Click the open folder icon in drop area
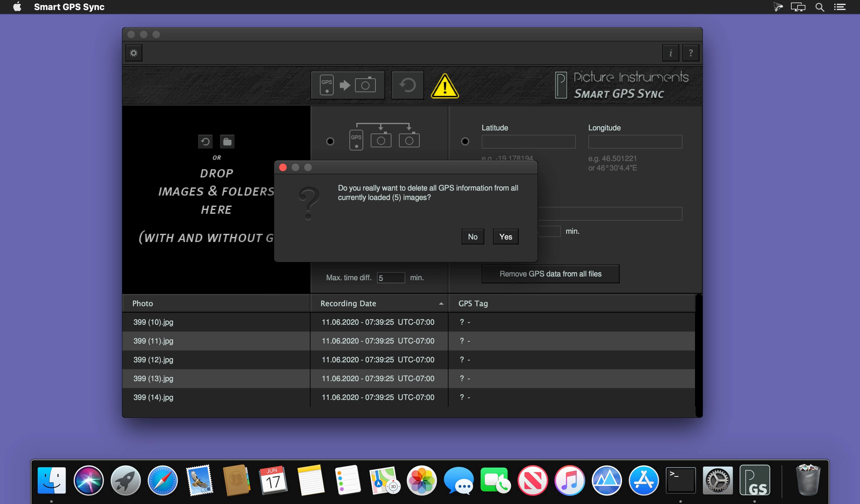Screen dimensions: 860x504 (227, 141)
